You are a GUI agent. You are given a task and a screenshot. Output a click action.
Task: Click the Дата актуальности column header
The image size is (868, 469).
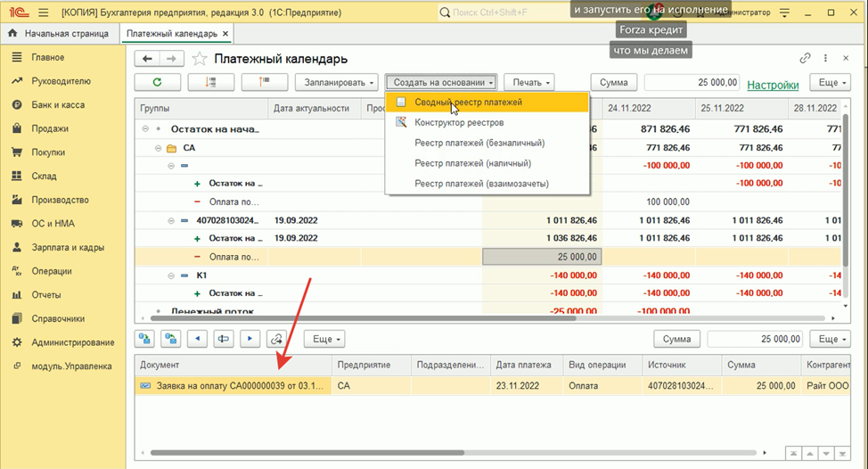click(x=314, y=109)
